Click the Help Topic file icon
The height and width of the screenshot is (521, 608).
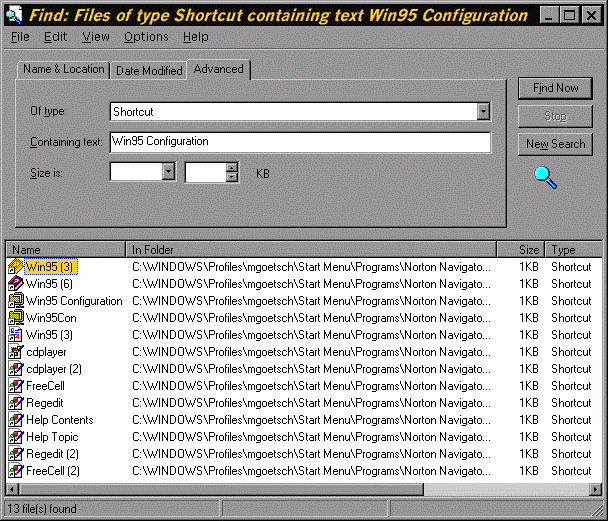pyautogui.click(x=16, y=437)
